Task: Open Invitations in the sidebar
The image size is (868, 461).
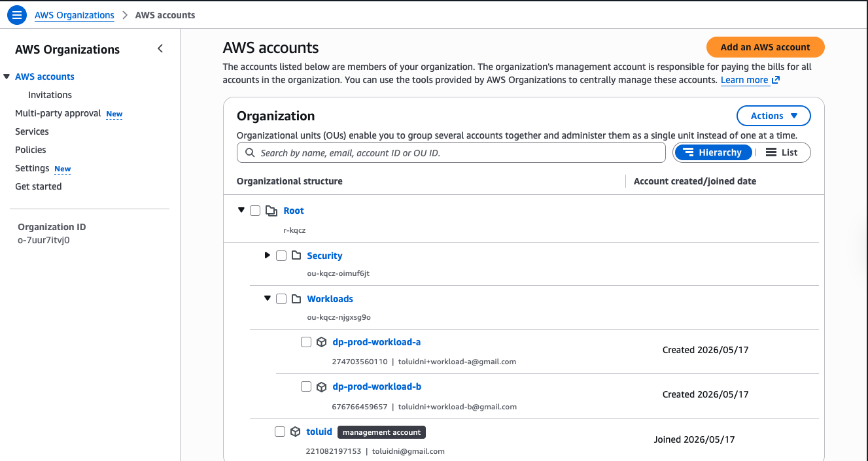Action: click(50, 95)
